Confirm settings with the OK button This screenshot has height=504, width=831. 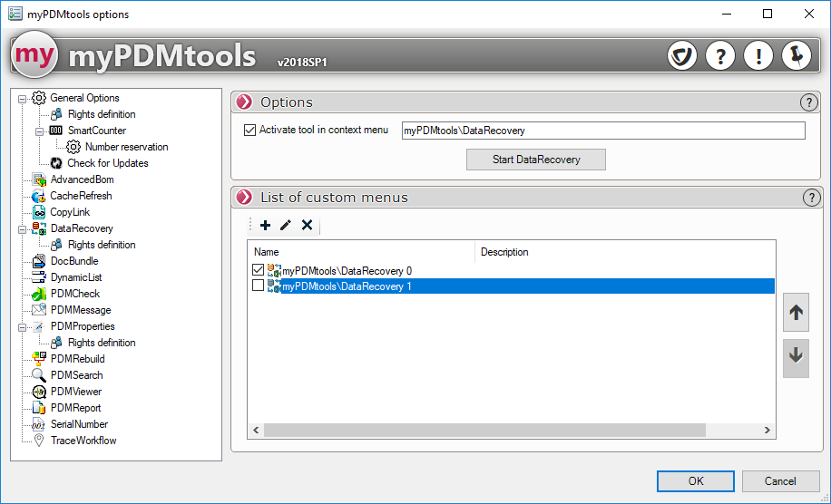[x=696, y=481]
